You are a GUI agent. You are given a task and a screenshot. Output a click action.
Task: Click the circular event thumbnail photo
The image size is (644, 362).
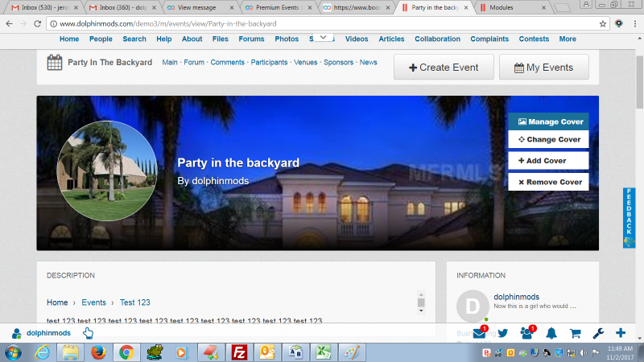point(107,171)
